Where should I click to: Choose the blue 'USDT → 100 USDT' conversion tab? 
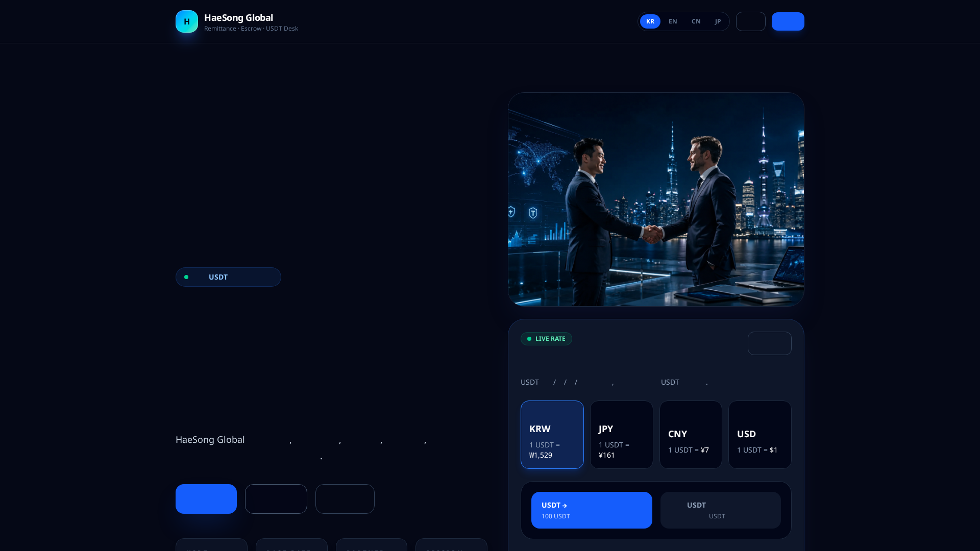[592, 510]
